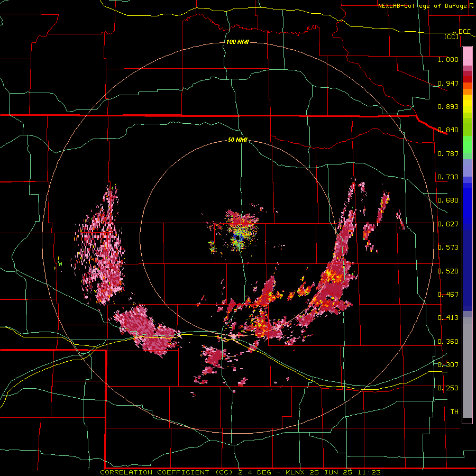Click the 0.253 color scale value
The width and height of the screenshot is (476, 476).
448,388
